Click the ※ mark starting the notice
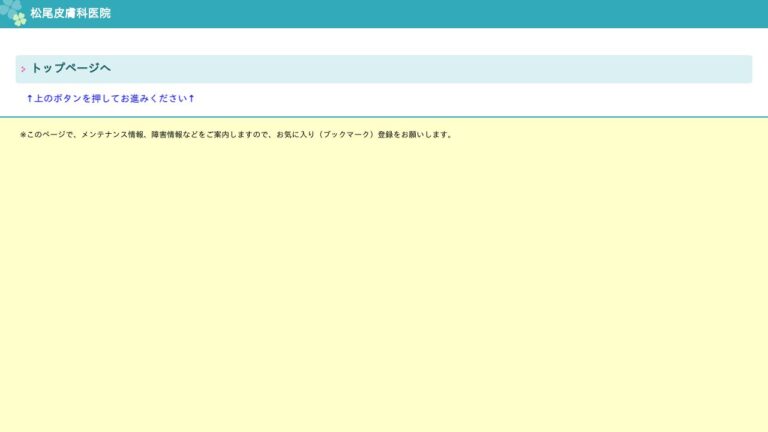768x432 pixels. coord(23,135)
